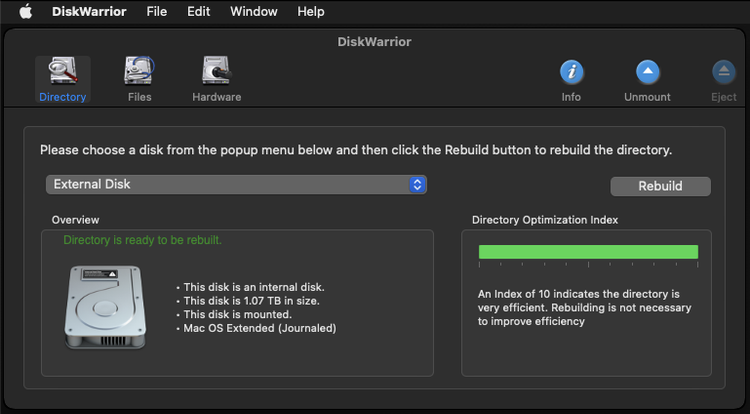Click the DiskWarrior window title
The image size is (750, 414).
375,42
